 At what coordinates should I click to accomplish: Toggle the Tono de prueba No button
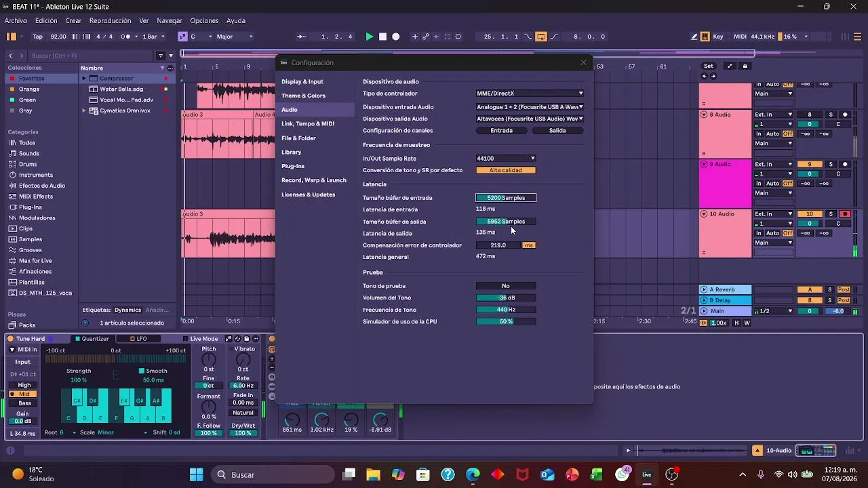click(506, 286)
